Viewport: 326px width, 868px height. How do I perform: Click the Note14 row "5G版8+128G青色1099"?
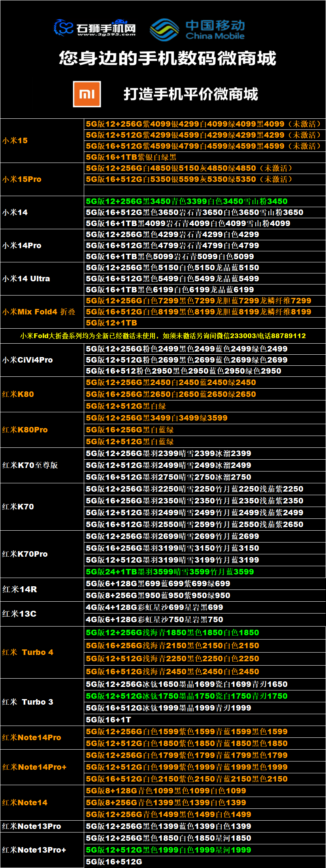point(205,791)
